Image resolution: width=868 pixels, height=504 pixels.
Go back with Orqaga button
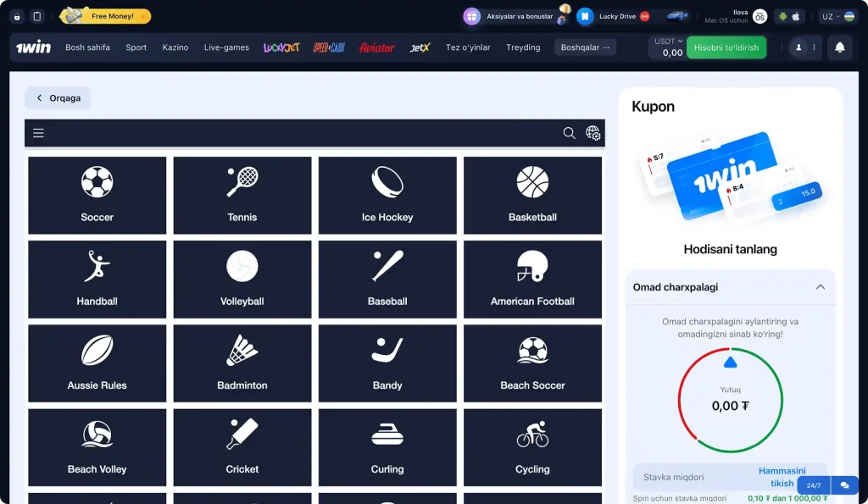point(58,98)
